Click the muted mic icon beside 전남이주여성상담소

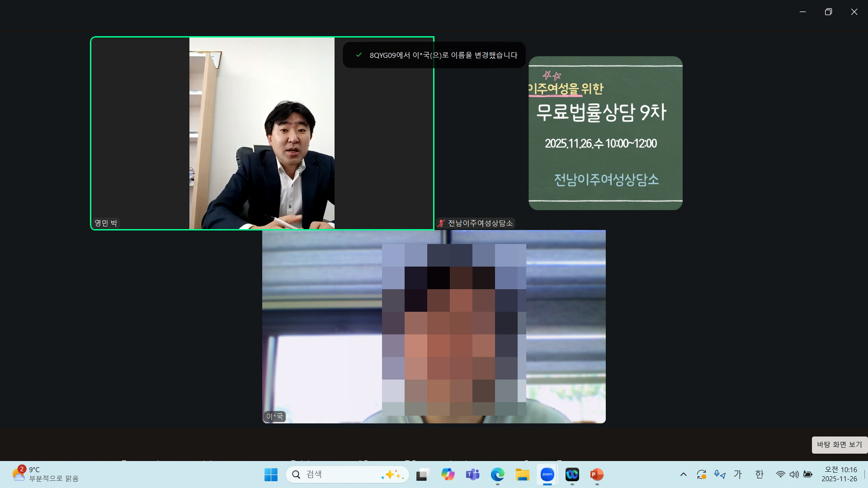(441, 223)
